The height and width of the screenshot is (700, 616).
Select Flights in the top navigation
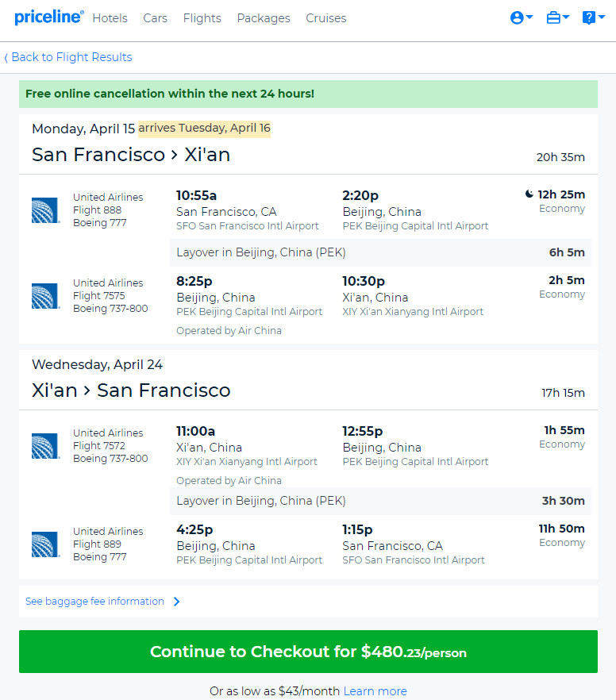(202, 18)
